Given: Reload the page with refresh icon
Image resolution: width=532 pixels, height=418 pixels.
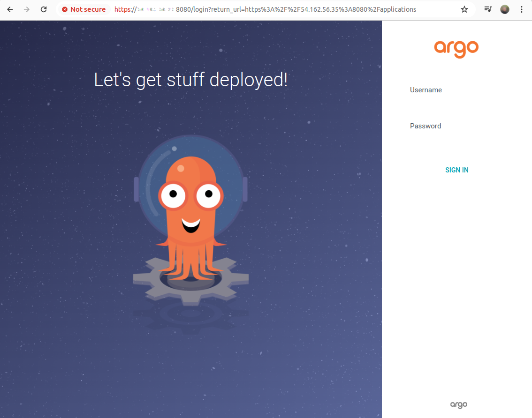Looking at the screenshot, I should point(44,9).
